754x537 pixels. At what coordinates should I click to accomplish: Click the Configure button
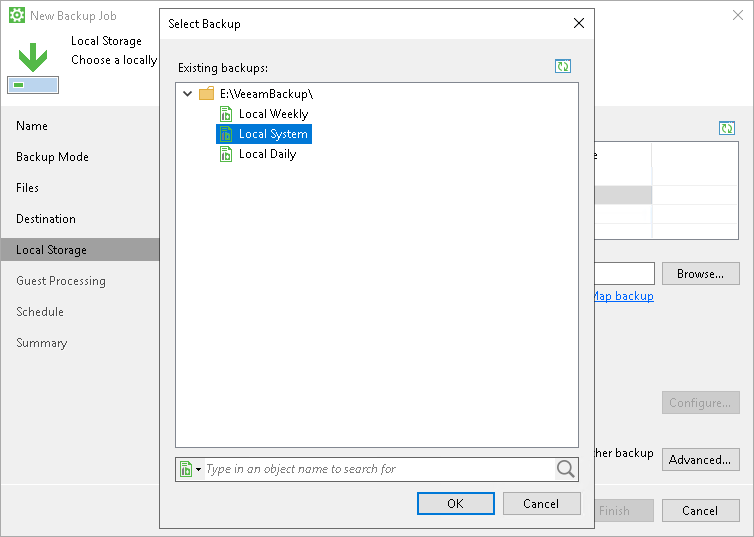tap(701, 403)
